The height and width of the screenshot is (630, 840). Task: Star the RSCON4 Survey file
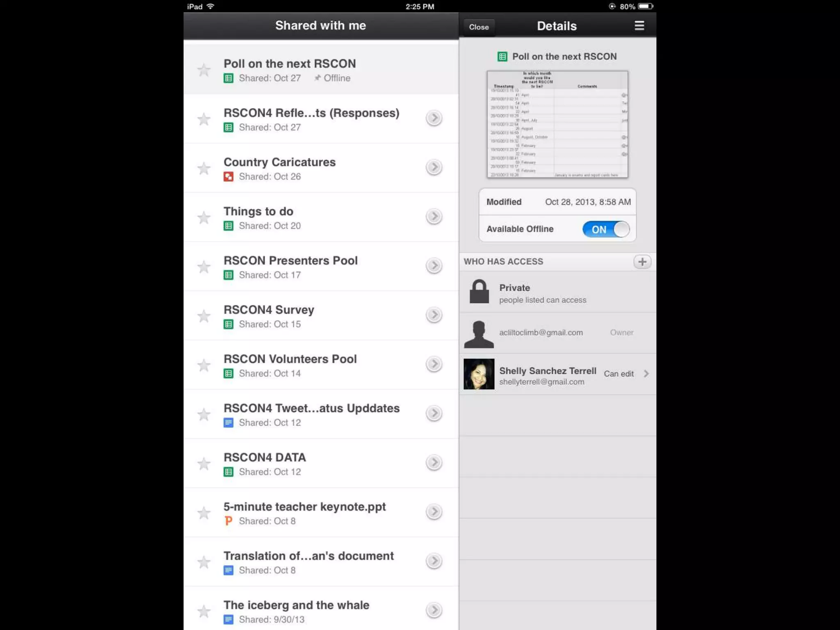pos(204,316)
